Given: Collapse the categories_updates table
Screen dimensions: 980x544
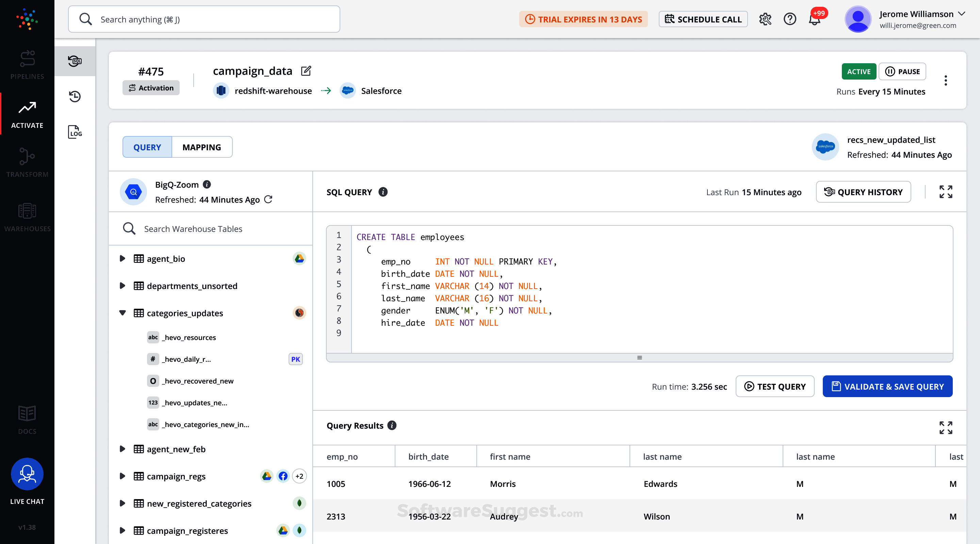Looking at the screenshot, I should (x=122, y=313).
